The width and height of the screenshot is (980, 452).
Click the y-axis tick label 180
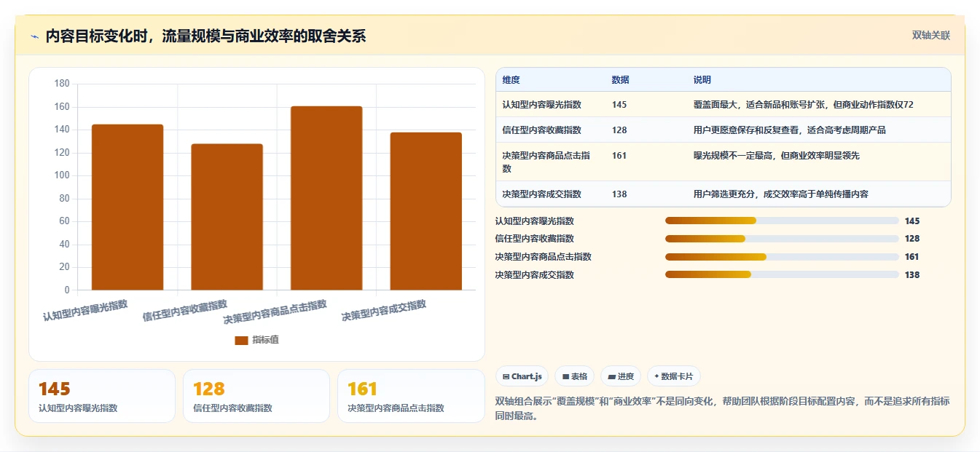point(62,84)
